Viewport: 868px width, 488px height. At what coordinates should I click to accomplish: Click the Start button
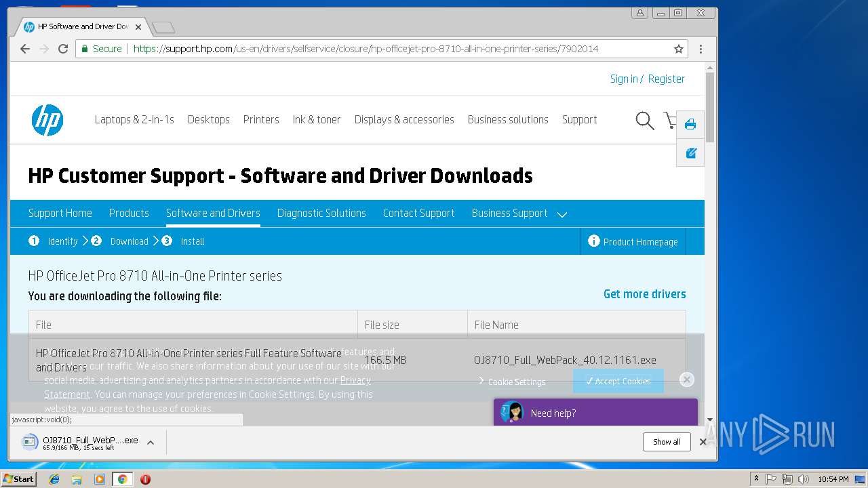tap(18, 479)
